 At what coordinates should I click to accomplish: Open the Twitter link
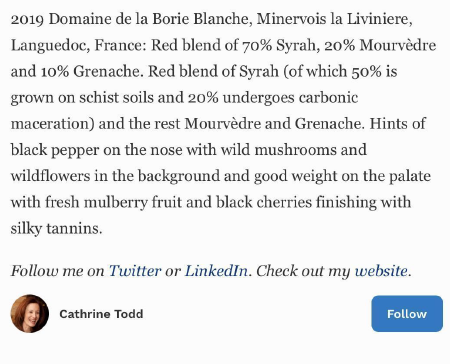coord(135,271)
